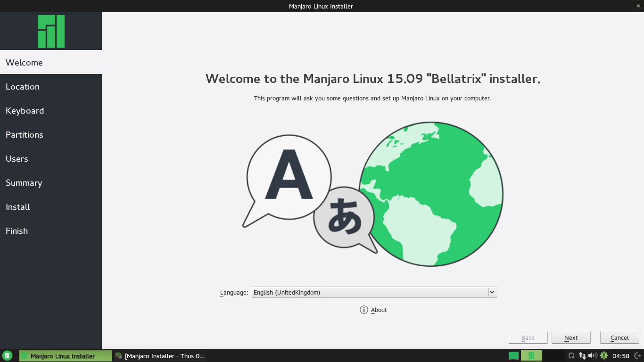Select the Users step in sidebar
644x362 pixels.
click(51, 158)
